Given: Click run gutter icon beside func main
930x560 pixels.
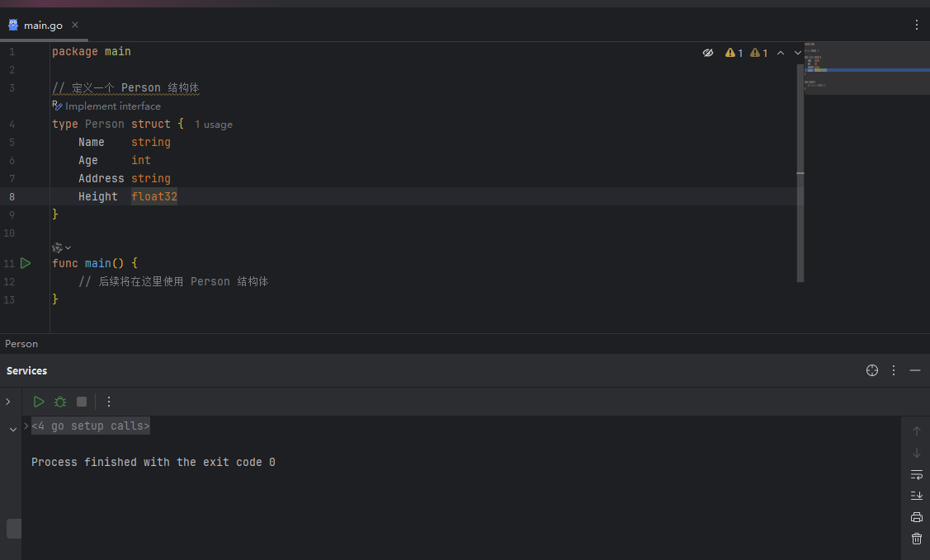Looking at the screenshot, I should pyautogui.click(x=26, y=263).
